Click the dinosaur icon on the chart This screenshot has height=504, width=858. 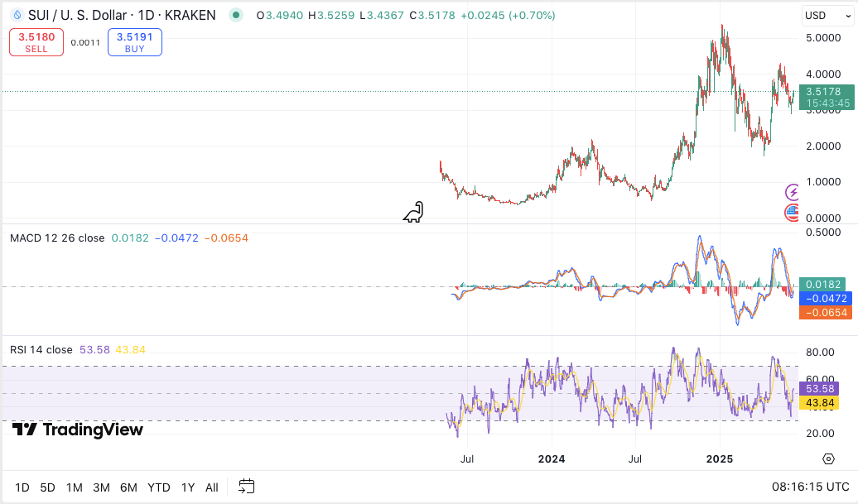[x=414, y=213]
